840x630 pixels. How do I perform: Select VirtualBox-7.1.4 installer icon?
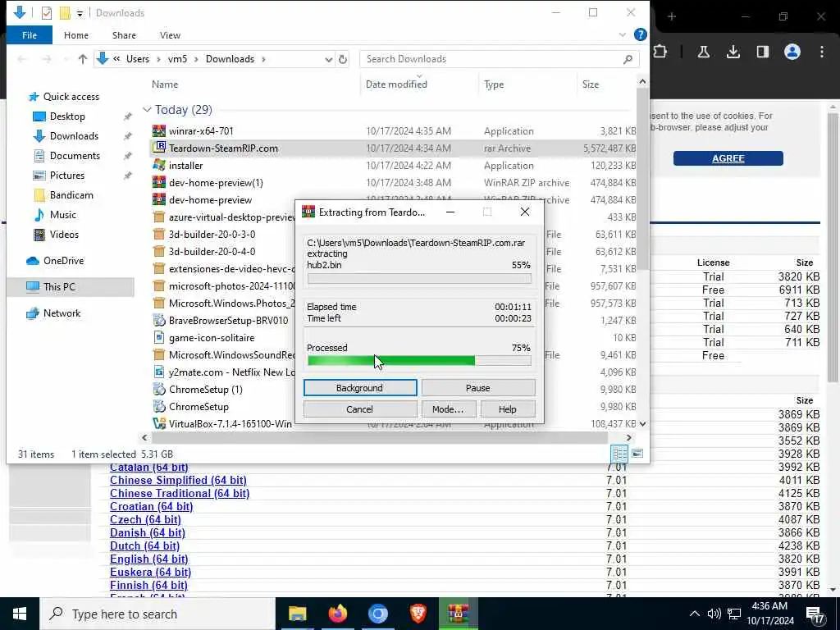[x=159, y=424]
